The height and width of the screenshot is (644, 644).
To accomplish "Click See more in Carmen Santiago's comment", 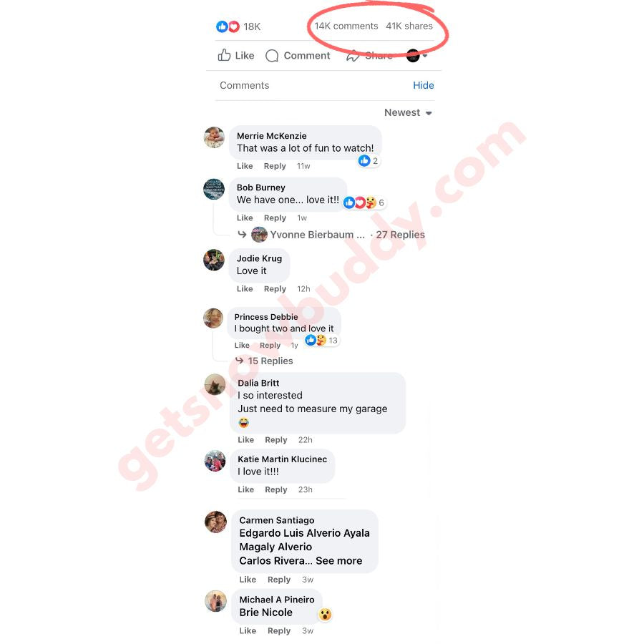I will [339, 560].
